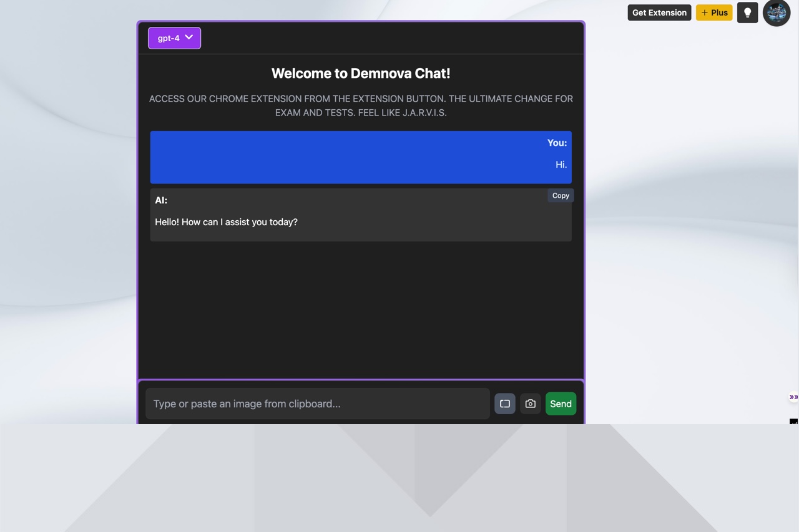The height and width of the screenshot is (532, 799).
Task: Click the Welcome to Demnova Chat heading
Action: click(x=361, y=73)
